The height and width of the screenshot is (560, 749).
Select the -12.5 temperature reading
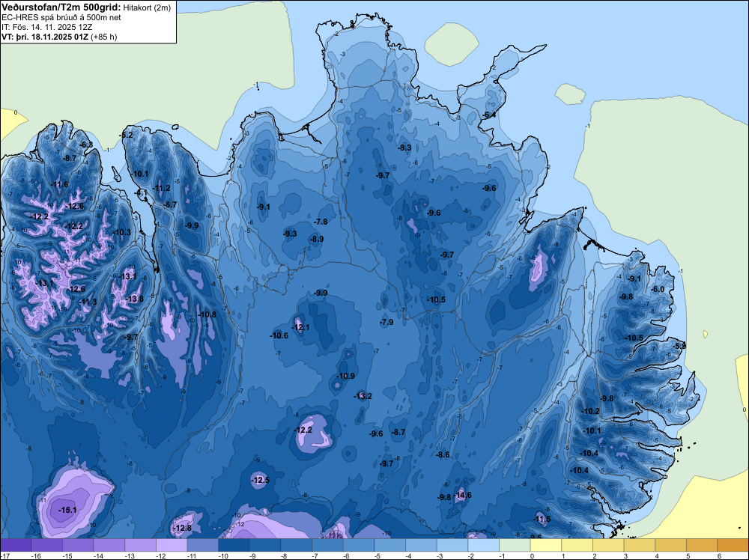pyautogui.click(x=261, y=480)
